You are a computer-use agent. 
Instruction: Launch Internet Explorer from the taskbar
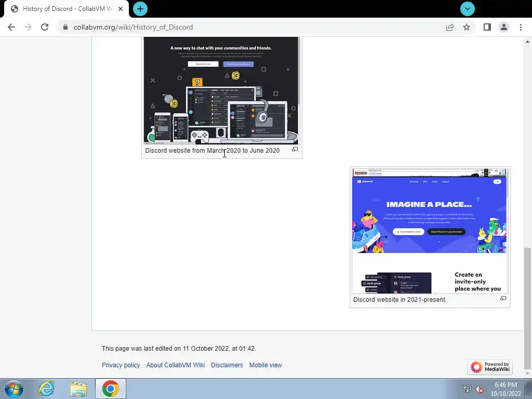tap(46, 389)
